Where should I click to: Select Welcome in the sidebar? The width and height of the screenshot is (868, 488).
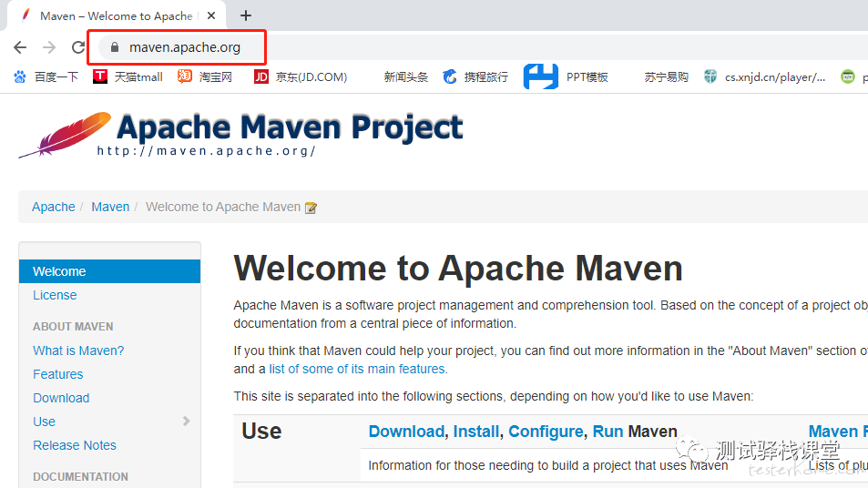click(109, 271)
